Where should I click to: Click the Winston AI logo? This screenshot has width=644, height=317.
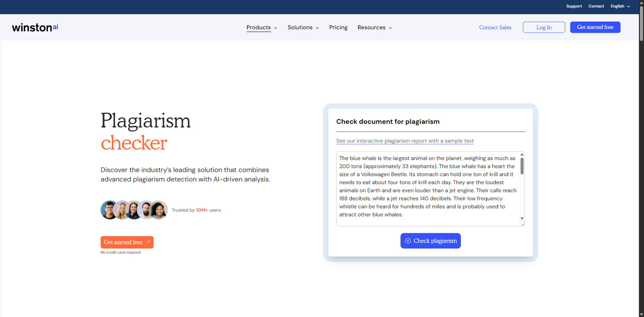35,27
